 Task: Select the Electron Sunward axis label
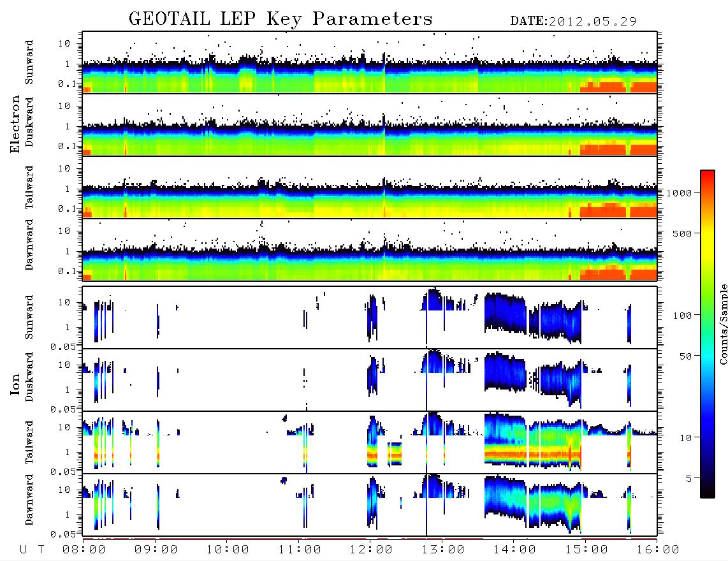coord(29,62)
